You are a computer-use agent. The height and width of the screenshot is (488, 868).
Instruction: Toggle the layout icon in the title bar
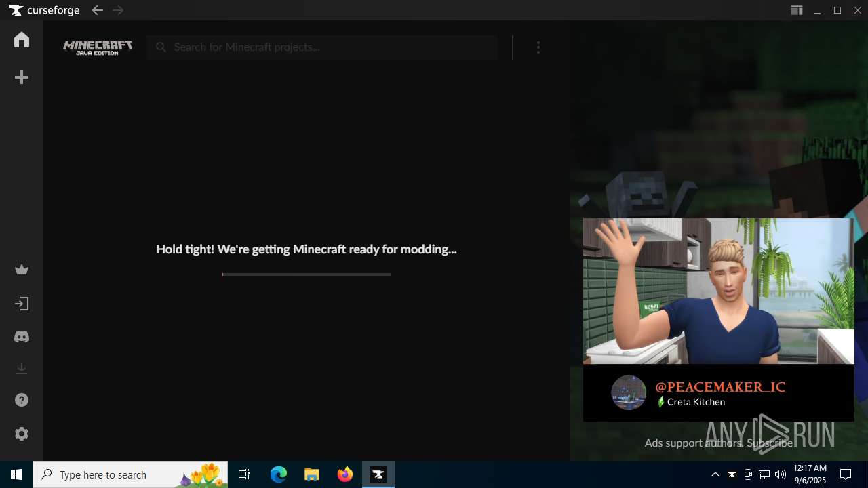797,10
